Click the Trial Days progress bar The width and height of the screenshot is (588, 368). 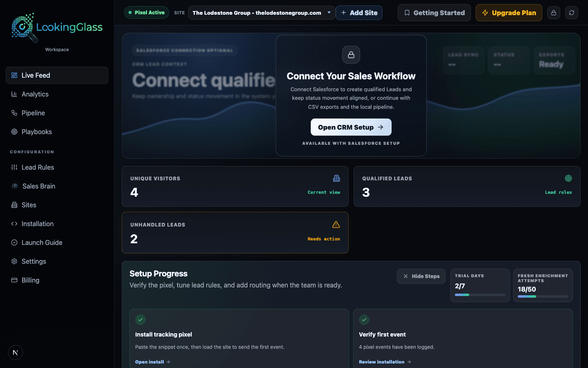(x=480, y=295)
